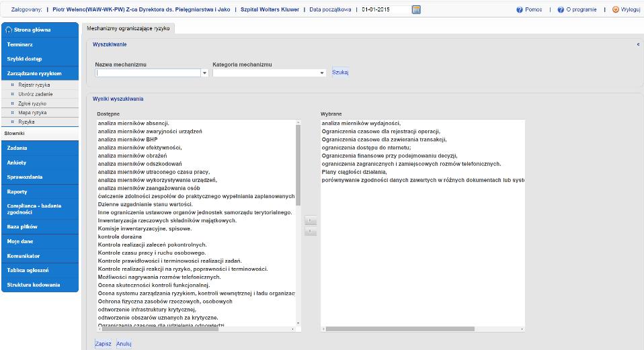Move selected item to Wybrane list

pyautogui.click(x=311, y=221)
